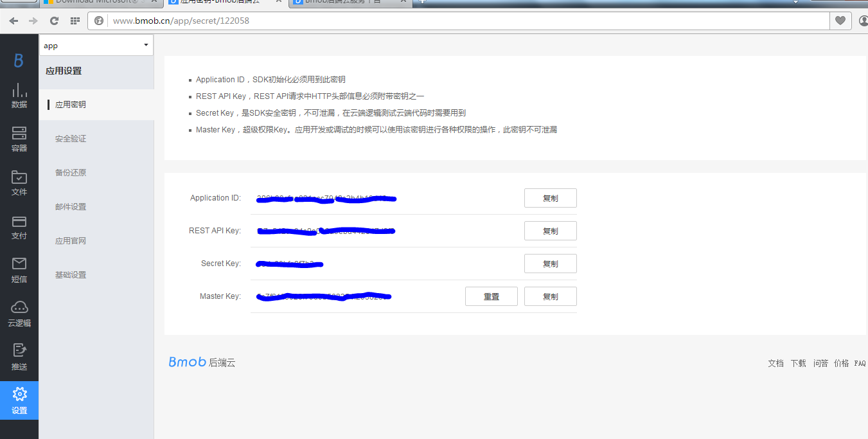Click the site info icon before the URL
Screen dimensions: 868x439
coord(99,21)
